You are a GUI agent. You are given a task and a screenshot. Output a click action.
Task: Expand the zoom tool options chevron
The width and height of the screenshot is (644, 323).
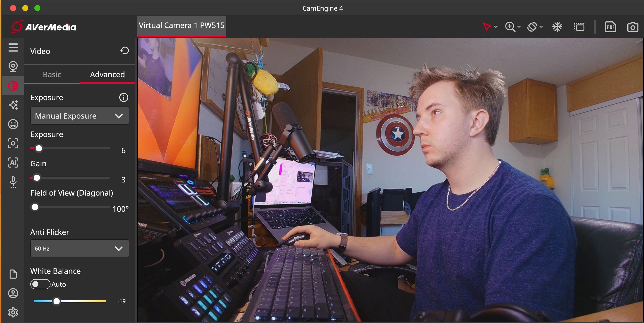pyautogui.click(x=519, y=27)
